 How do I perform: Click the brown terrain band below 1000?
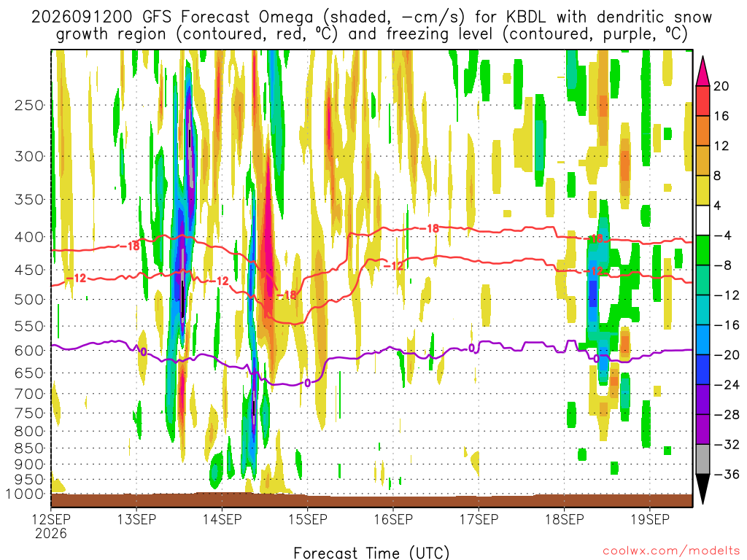(371, 500)
